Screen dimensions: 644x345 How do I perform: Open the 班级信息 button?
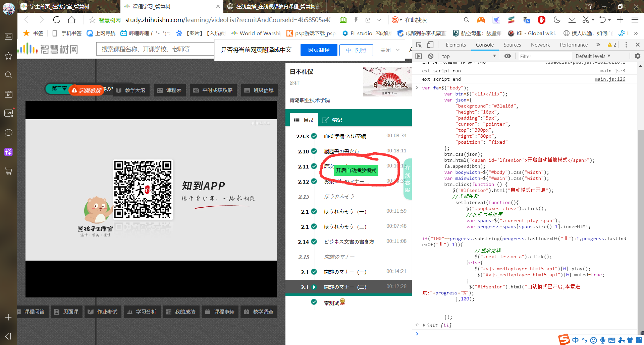pyautogui.click(x=259, y=90)
